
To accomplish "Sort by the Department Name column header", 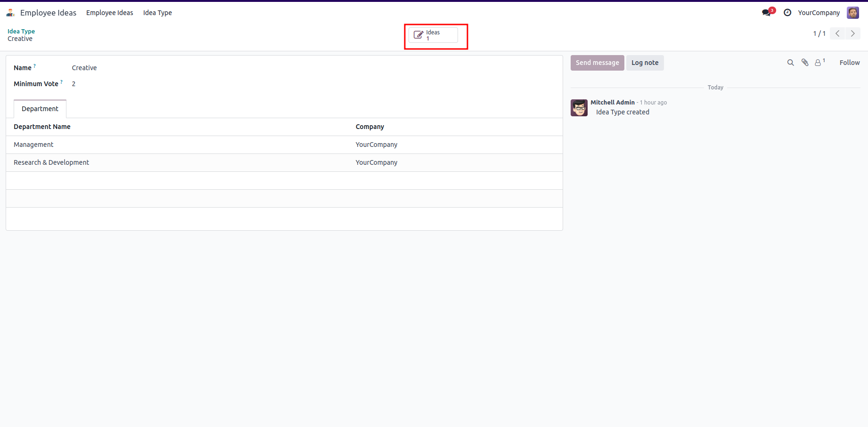I will (42, 127).
